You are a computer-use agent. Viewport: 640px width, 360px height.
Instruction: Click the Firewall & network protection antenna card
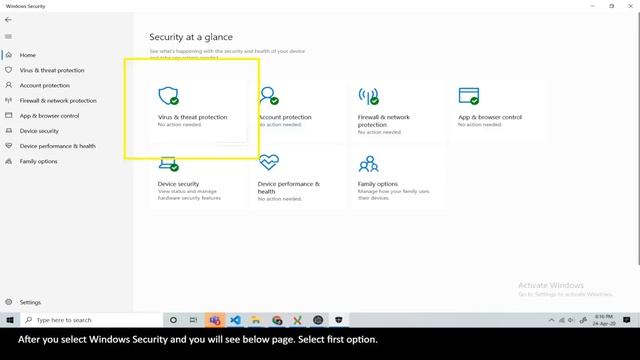[x=398, y=111]
